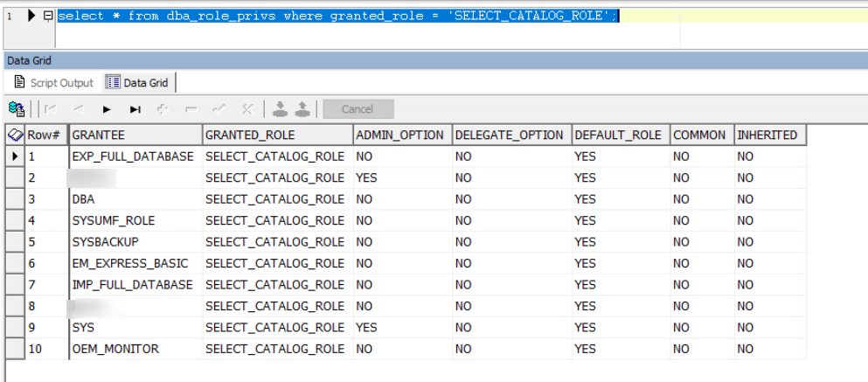Screen dimensions: 868x382
Task: Click the YES admin option in the SYS row
Action: click(x=403, y=327)
